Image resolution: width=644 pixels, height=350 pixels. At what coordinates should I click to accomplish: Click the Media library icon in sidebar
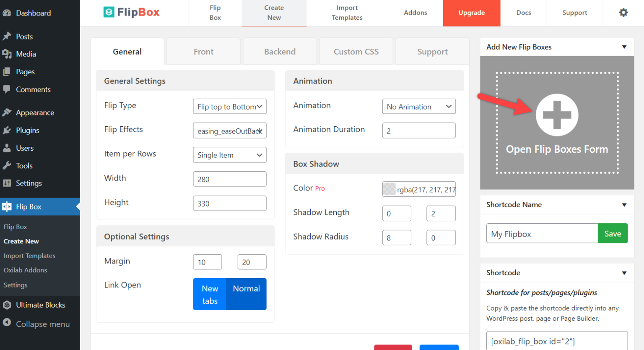coord(7,54)
